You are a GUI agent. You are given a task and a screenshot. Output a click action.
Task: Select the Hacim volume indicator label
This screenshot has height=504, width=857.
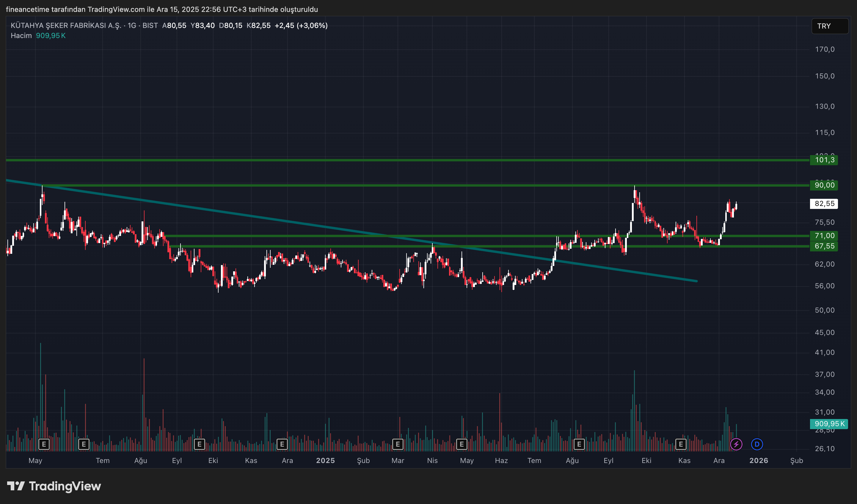(x=21, y=36)
